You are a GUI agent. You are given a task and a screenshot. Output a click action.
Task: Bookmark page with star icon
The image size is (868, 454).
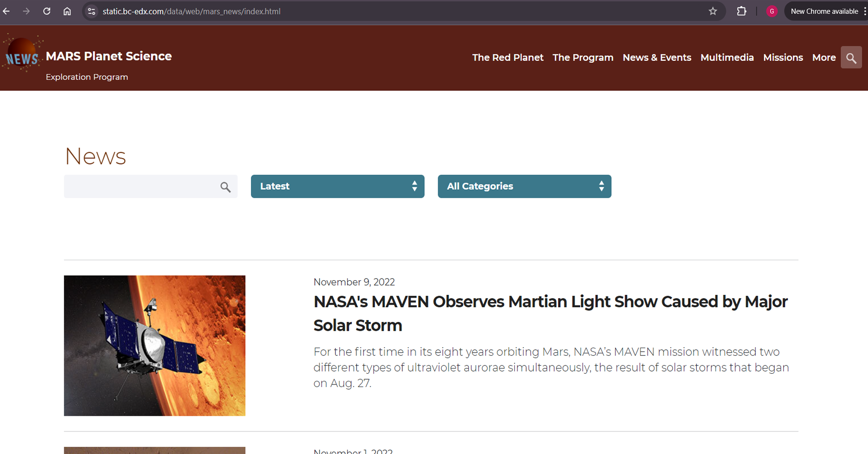pos(713,11)
